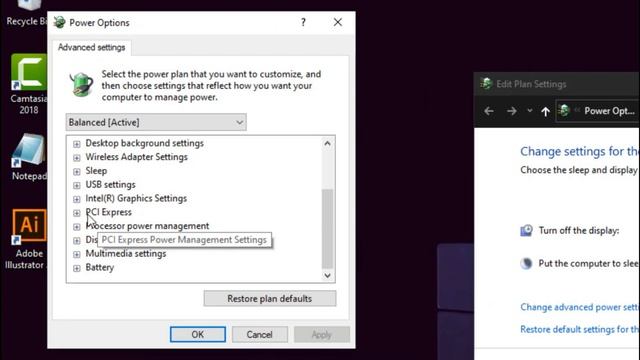
Task: Click the scrollbar up arrow in settings list
Action: pyautogui.click(x=327, y=144)
